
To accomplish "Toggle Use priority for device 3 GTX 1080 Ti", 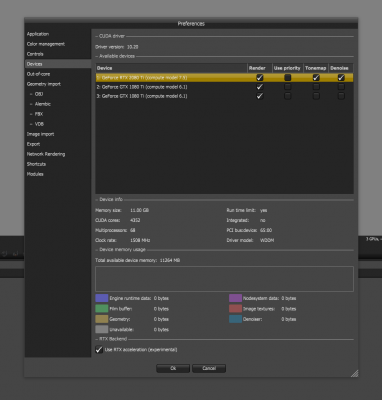I will click(287, 96).
